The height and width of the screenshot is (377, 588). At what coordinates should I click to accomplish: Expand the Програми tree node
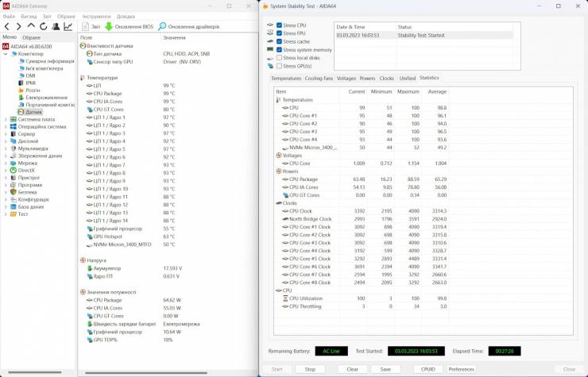(x=6, y=185)
